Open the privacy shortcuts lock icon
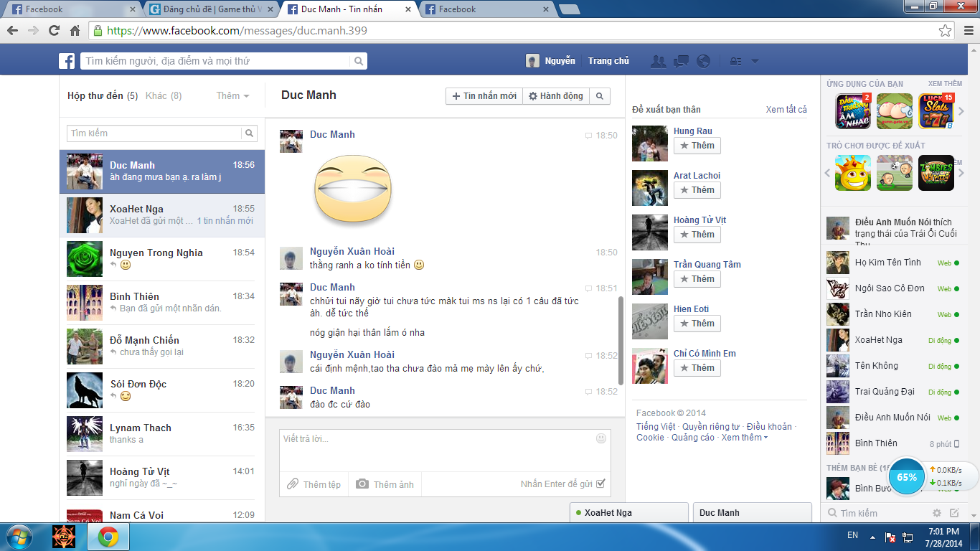 coord(735,62)
